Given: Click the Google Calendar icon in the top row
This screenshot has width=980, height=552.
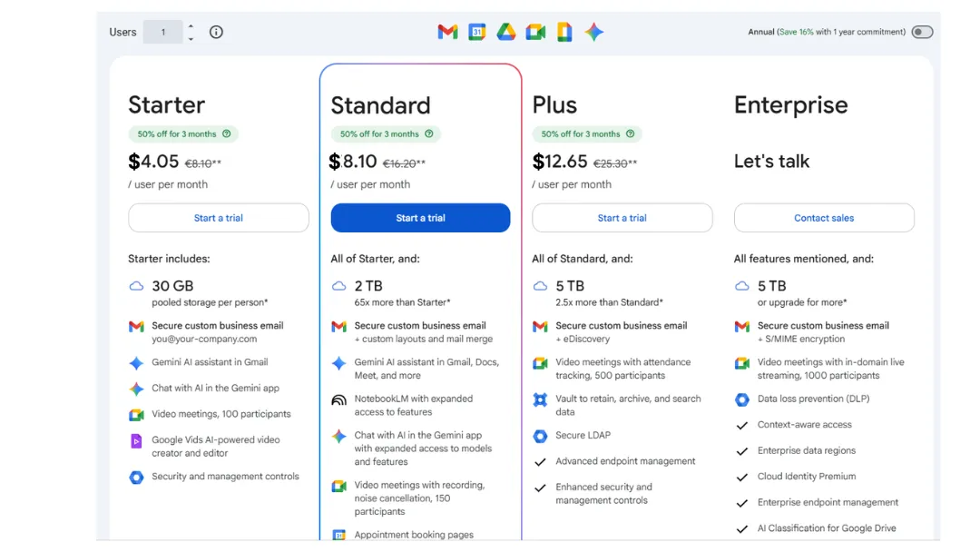Looking at the screenshot, I should pos(477,32).
